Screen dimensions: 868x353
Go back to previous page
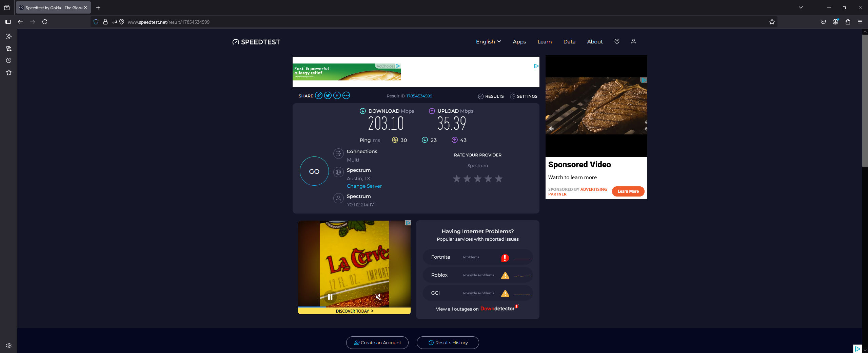tap(20, 22)
